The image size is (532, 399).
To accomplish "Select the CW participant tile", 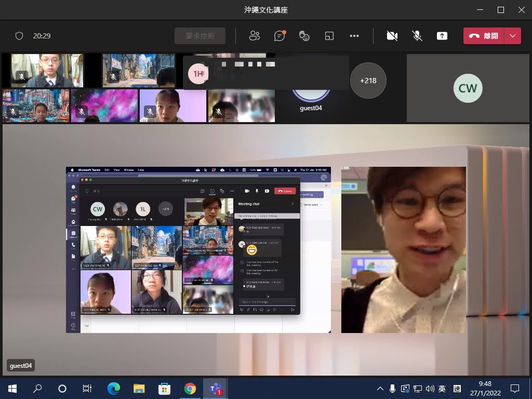I will pyautogui.click(x=468, y=88).
